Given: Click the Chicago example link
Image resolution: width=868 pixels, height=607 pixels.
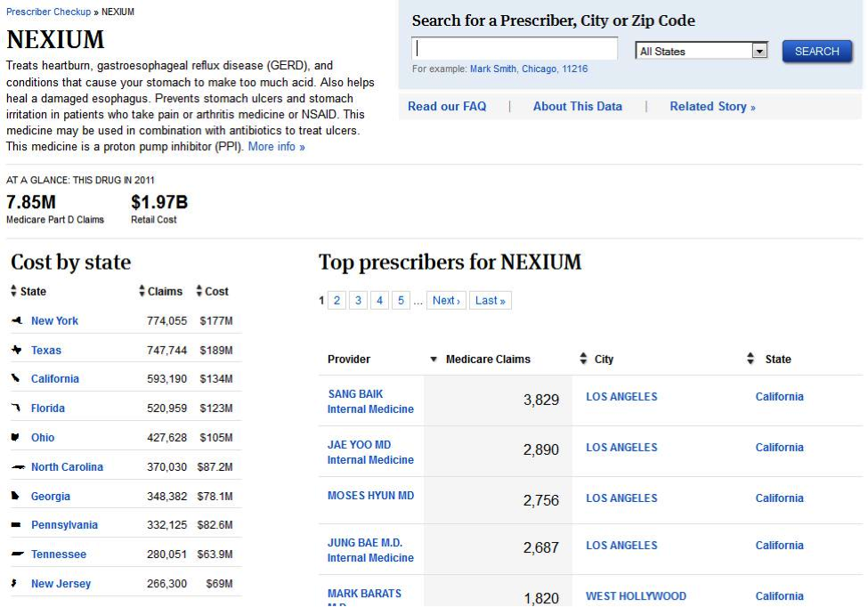Looking at the screenshot, I should click(x=539, y=69).
